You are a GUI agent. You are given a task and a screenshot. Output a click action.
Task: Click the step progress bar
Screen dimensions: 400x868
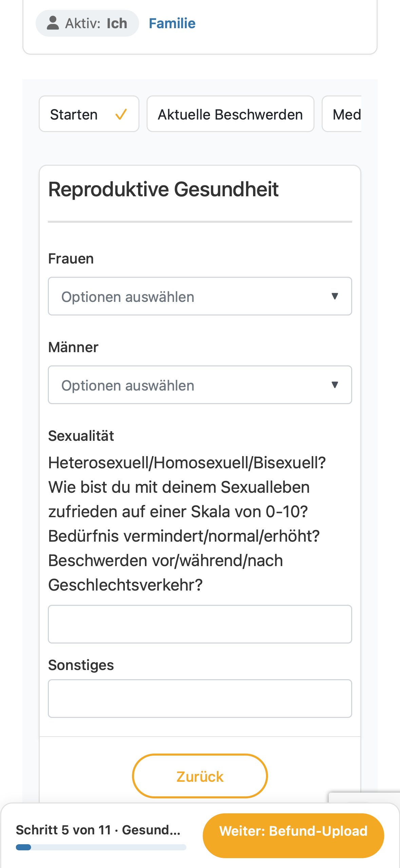(x=101, y=847)
